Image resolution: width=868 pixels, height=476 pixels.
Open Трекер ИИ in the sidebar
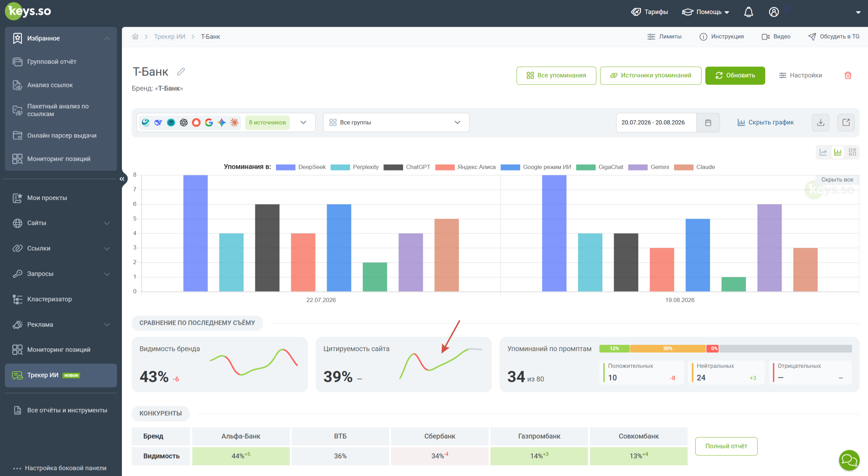[x=61, y=375]
